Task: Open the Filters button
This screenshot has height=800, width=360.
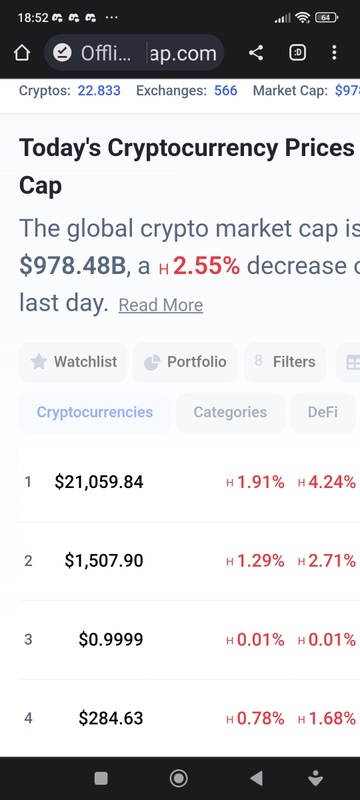Action: tap(285, 362)
